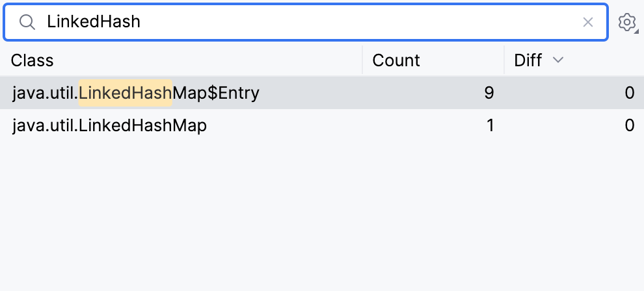This screenshot has width=644, height=291.
Task: Sort by the Count column header
Action: (396, 60)
